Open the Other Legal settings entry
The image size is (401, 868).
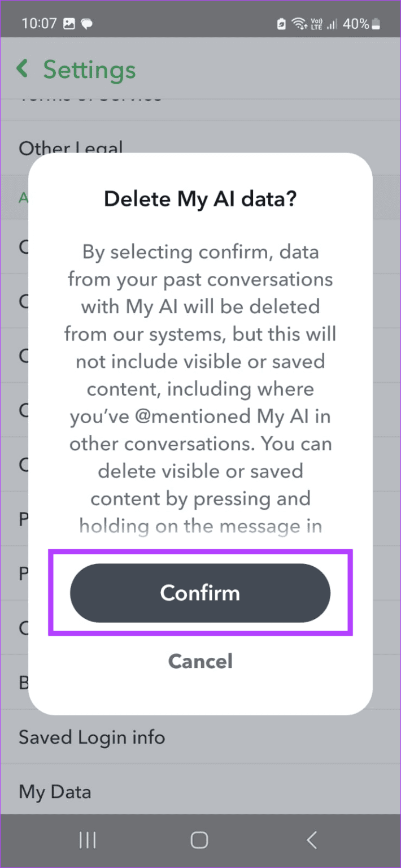coord(71,149)
